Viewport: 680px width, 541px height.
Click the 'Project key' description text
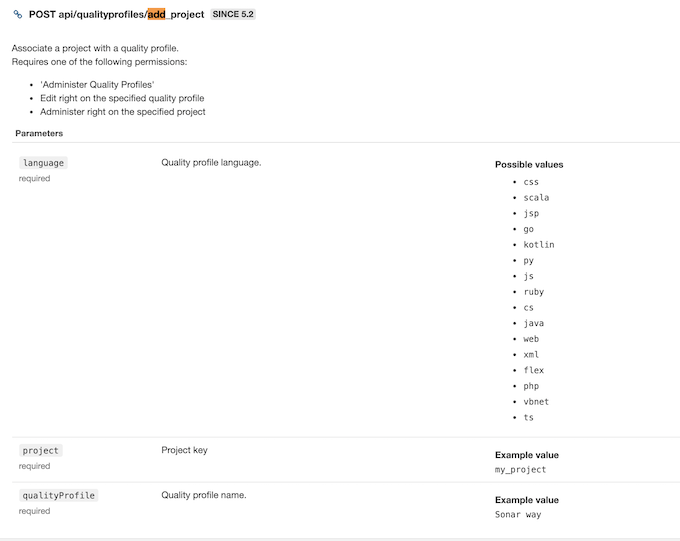pyautogui.click(x=184, y=451)
